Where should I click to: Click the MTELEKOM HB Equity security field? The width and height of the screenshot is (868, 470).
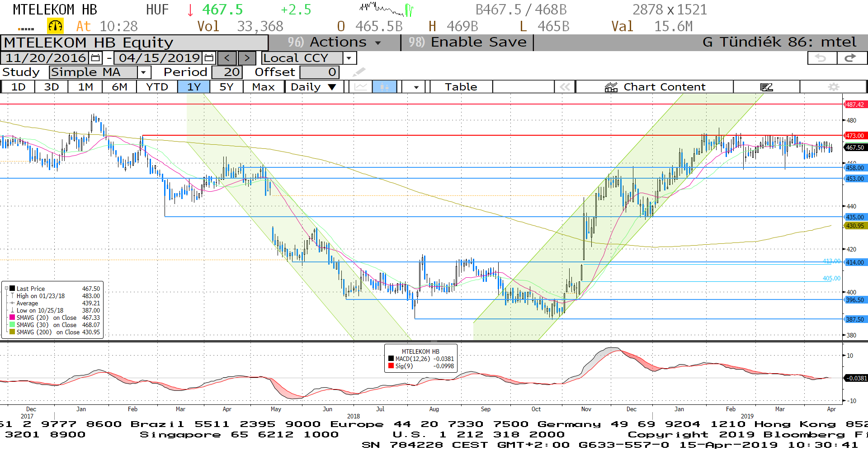[134, 43]
